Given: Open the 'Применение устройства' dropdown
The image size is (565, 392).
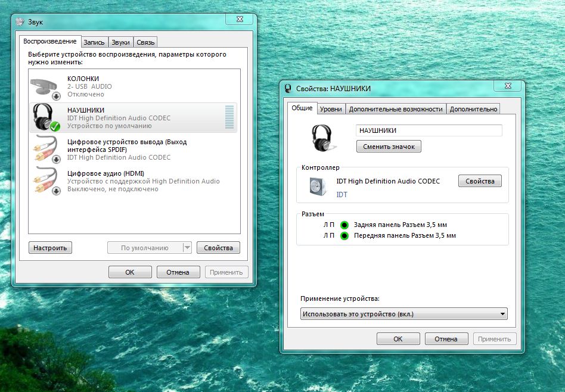Looking at the screenshot, I should point(403,314).
